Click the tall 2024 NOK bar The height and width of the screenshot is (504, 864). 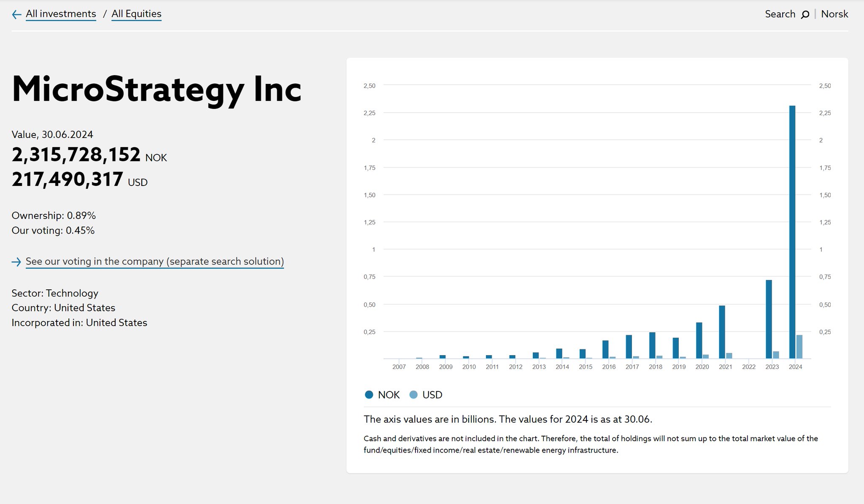pyautogui.click(x=792, y=232)
